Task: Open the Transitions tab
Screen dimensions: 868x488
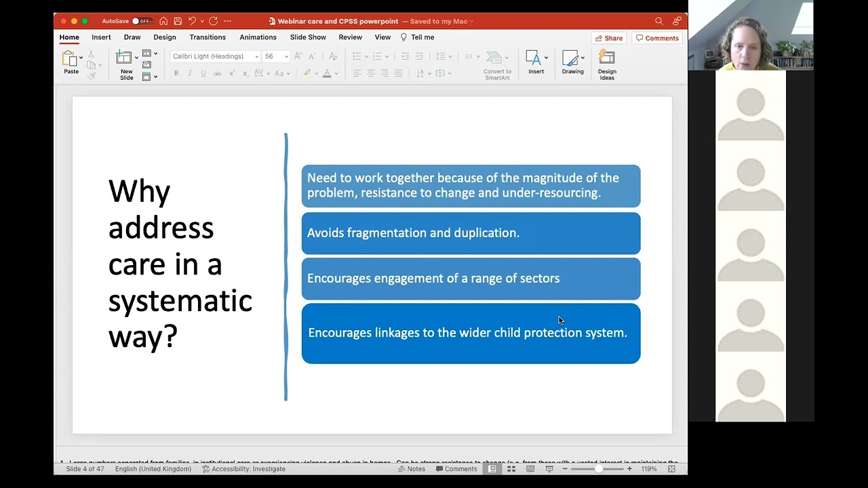Action: click(x=208, y=37)
